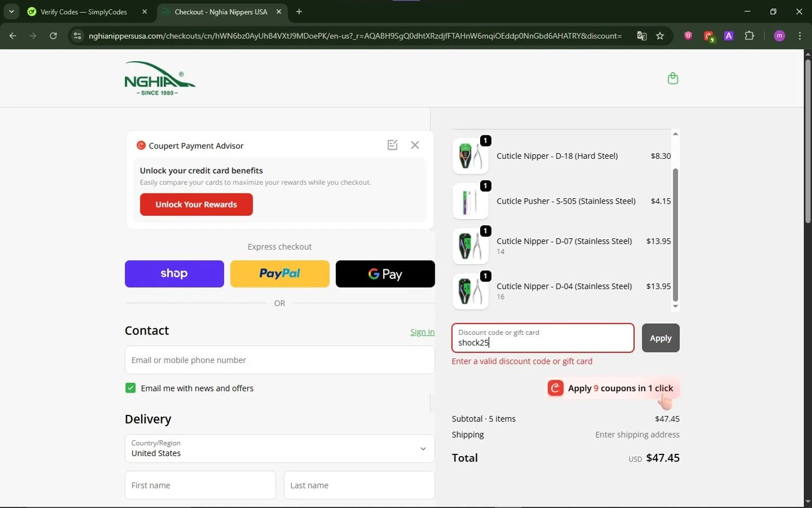Image resolution: width=812 pixels, height=508 pixels.
Task: Select 'Cuticle Nipper - D-18 (Hard Steel)' text
Action: click(x=557, y=156)
